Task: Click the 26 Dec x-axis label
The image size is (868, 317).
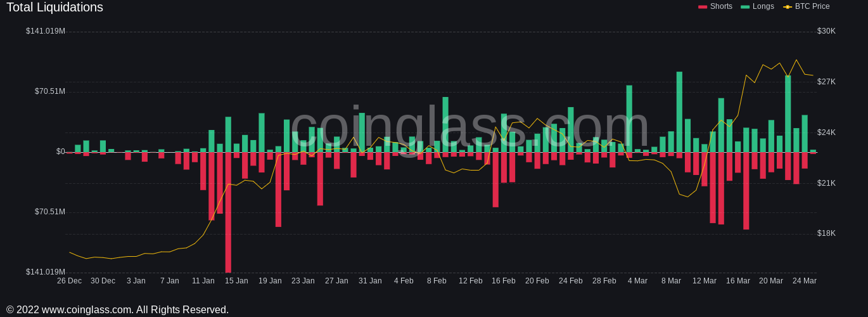Action: tap(69, 281)
